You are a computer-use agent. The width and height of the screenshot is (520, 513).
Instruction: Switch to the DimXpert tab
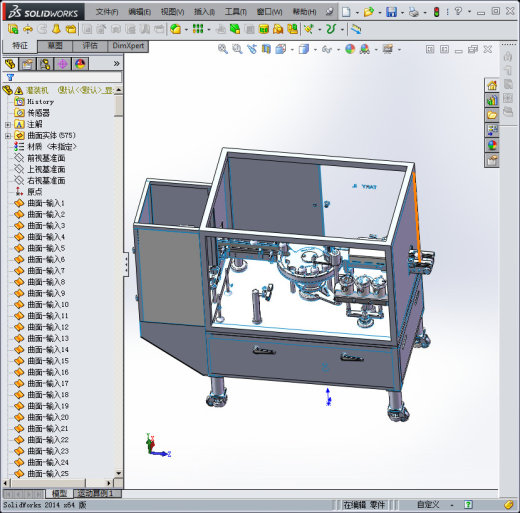pos(128,46)
